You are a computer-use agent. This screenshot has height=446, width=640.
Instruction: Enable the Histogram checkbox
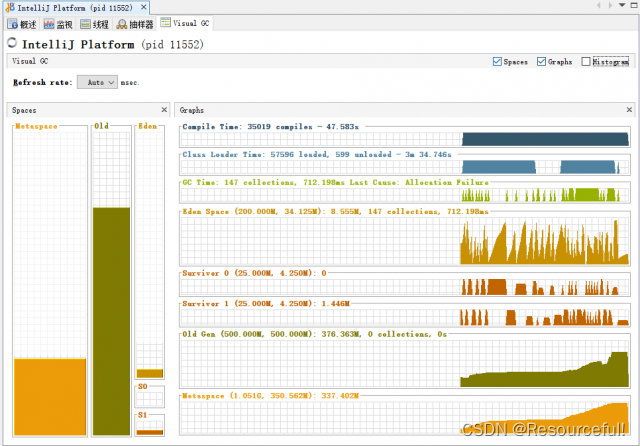click(586, 62)
